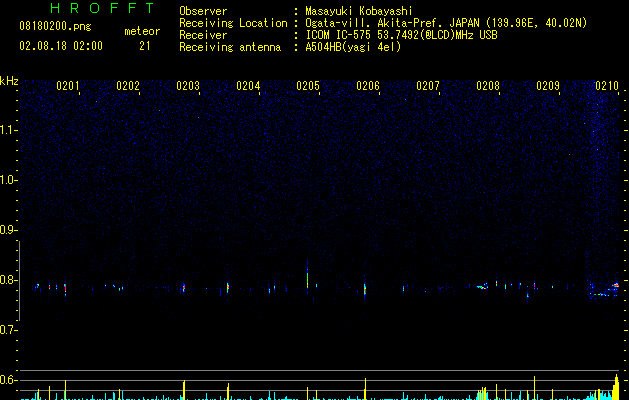This screenshot has width=629, height=400.
Task: Select the observer name Masayuki Kobayashi
Action: point(359,11)
